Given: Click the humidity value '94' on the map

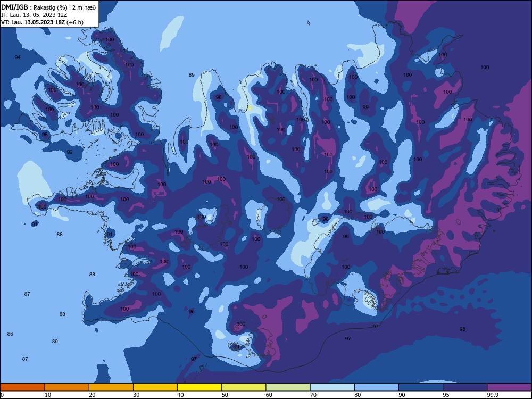Looking at the screenshot, I should click(18, 57).
